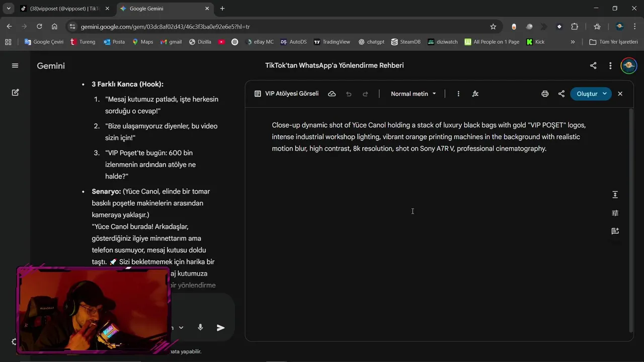View site information in address bar

coord(72,27)
